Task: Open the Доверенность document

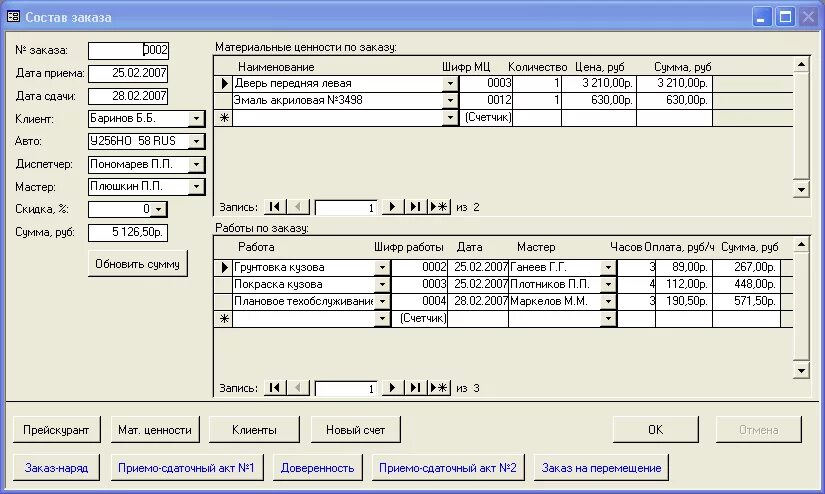Action: (x=317, y=468)
